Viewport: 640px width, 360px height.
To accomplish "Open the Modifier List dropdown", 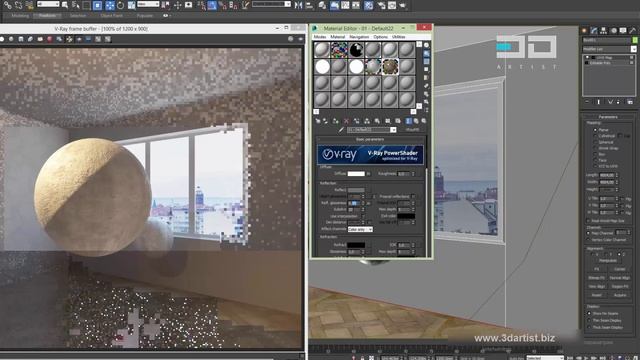I will click(609, 49).
